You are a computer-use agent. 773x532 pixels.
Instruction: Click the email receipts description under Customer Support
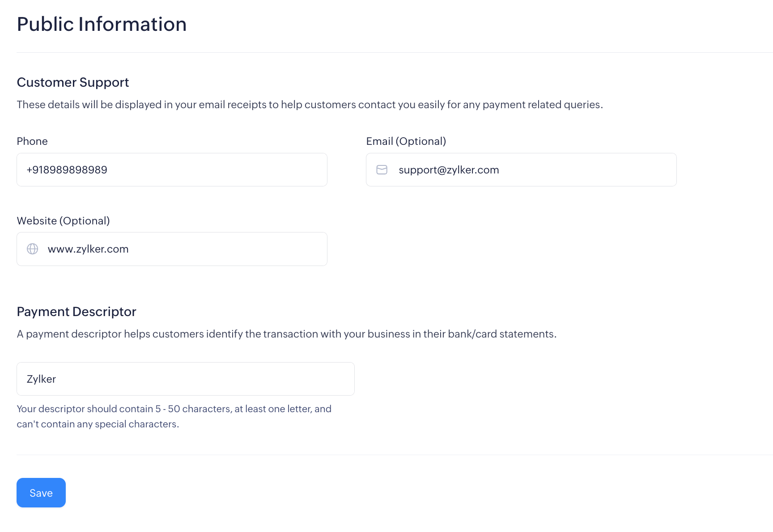click(310, 105)
